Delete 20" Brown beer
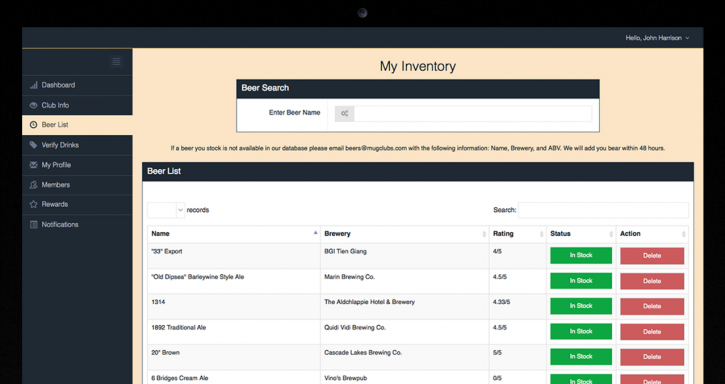 coord(652,357)
